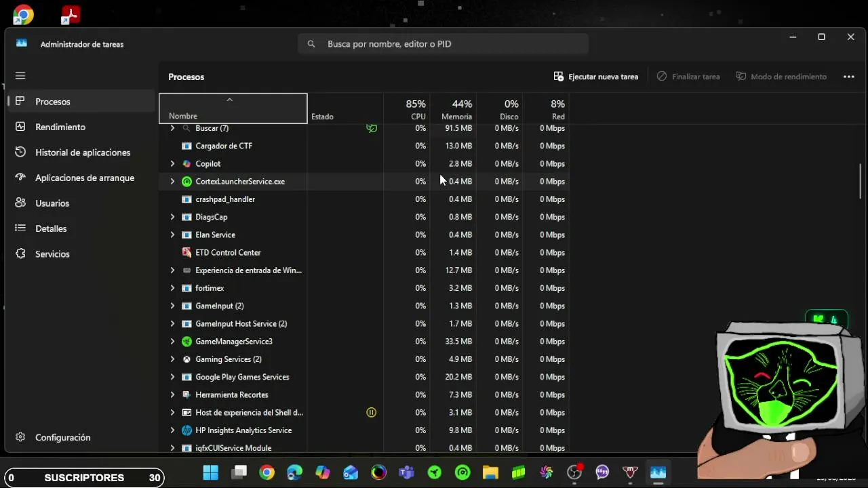Switch to the Procesos page
Screen dimensions: 868x488
coord(81,102)
